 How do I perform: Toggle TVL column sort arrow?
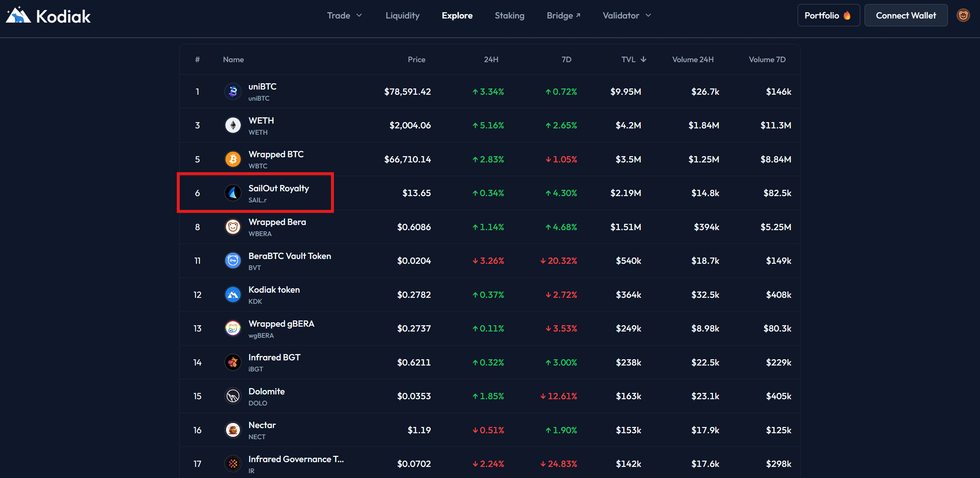[x=643, y=59]
